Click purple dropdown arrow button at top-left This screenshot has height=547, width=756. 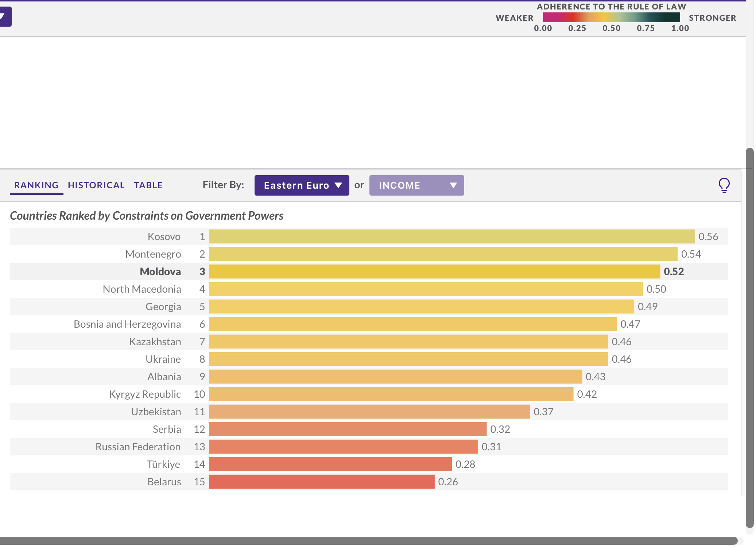(x=5, y=16)
